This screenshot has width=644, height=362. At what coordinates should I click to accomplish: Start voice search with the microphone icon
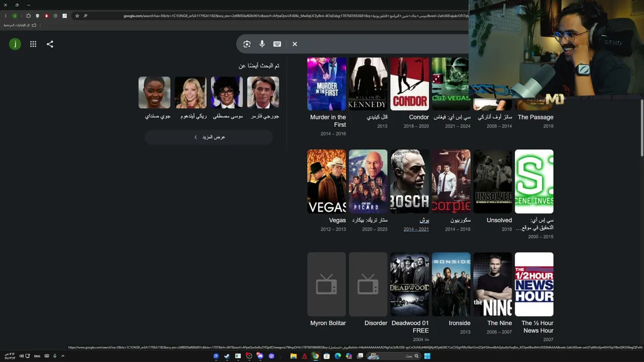[x=262, y=44]
